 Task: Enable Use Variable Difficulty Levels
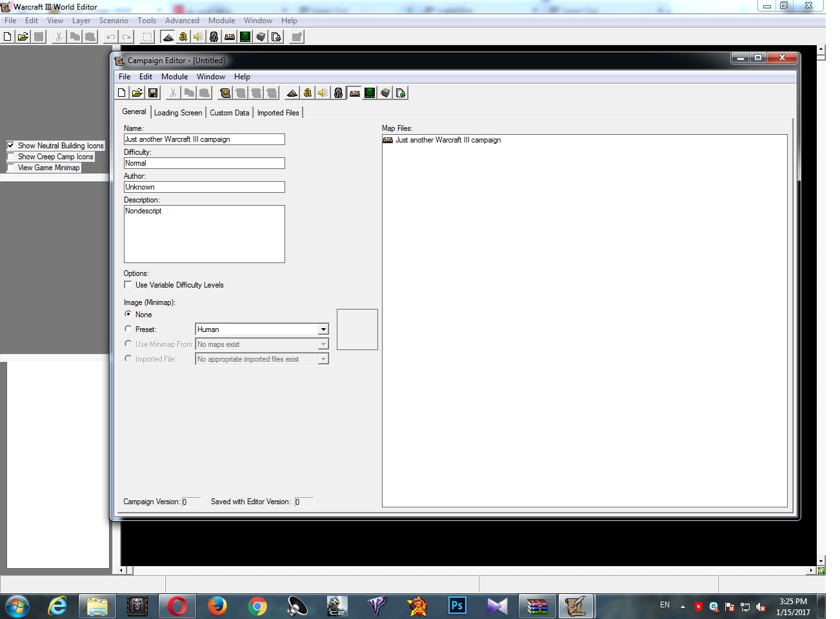[x=128, y=284]
